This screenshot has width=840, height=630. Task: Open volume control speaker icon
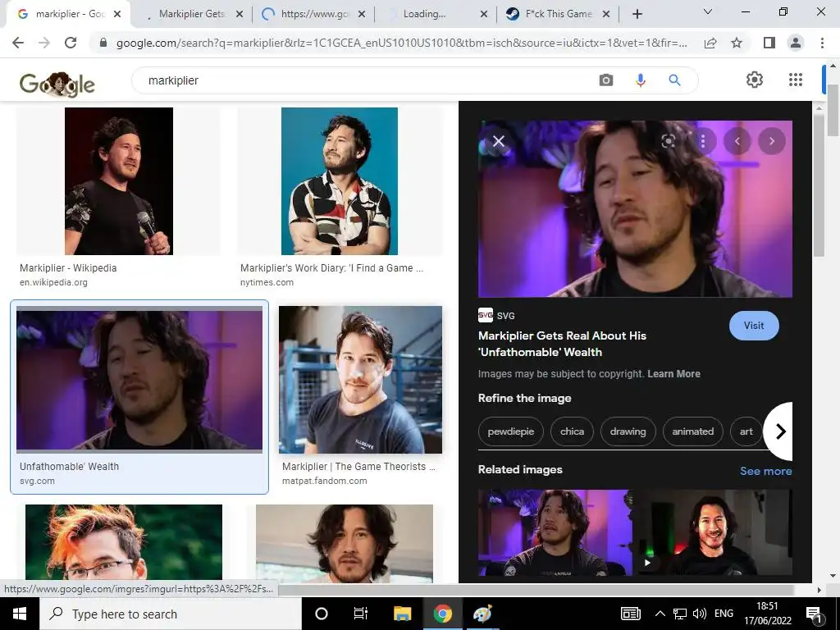pos(699,614)
